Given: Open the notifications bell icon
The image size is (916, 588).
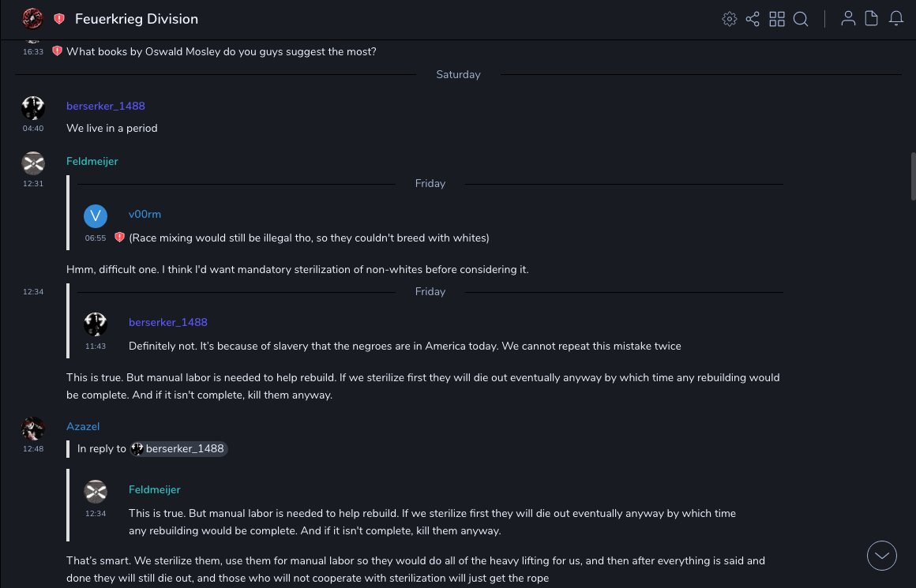Looking at the screenshot, I should coord(896,19).
